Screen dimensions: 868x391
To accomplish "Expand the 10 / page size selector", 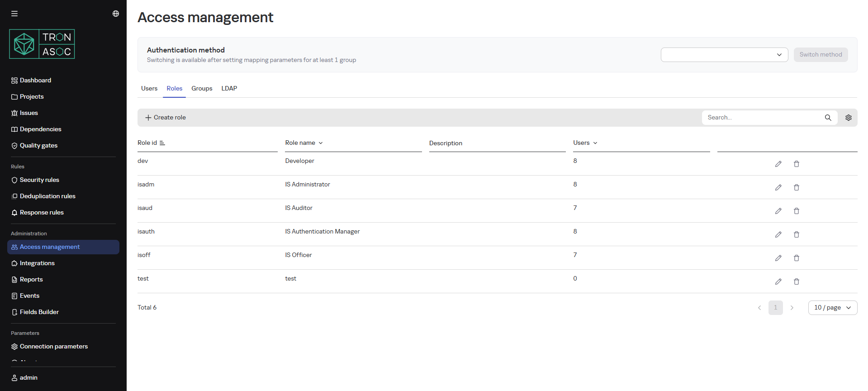I will 832,308.
